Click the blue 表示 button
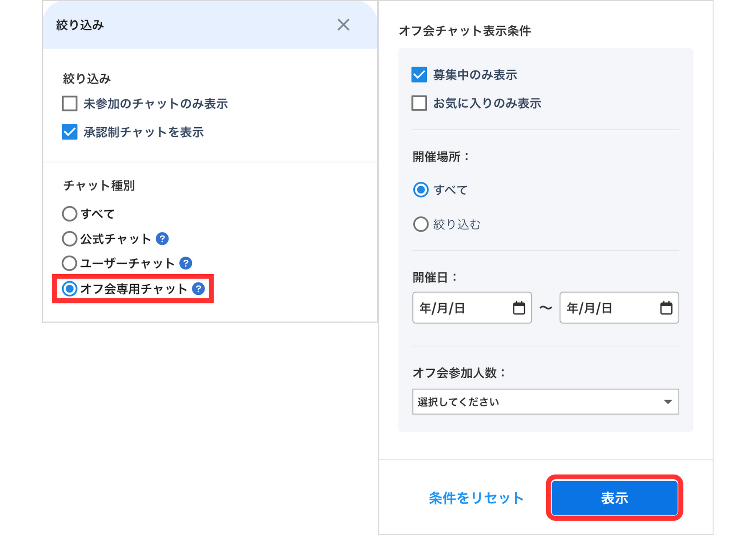This screenshot has width=756, height=538. click(614, 498)
